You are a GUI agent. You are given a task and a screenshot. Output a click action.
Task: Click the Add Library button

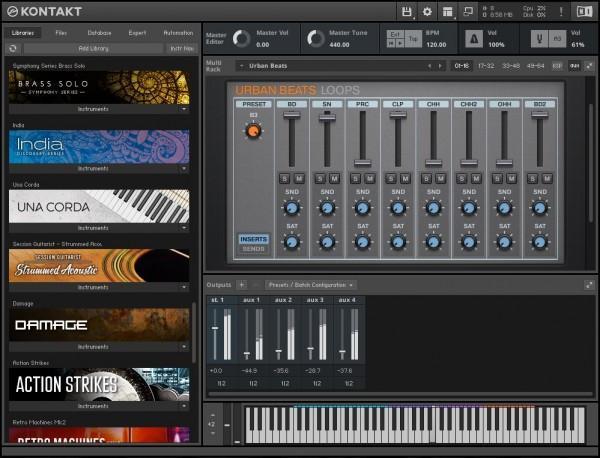coord(94,49)
